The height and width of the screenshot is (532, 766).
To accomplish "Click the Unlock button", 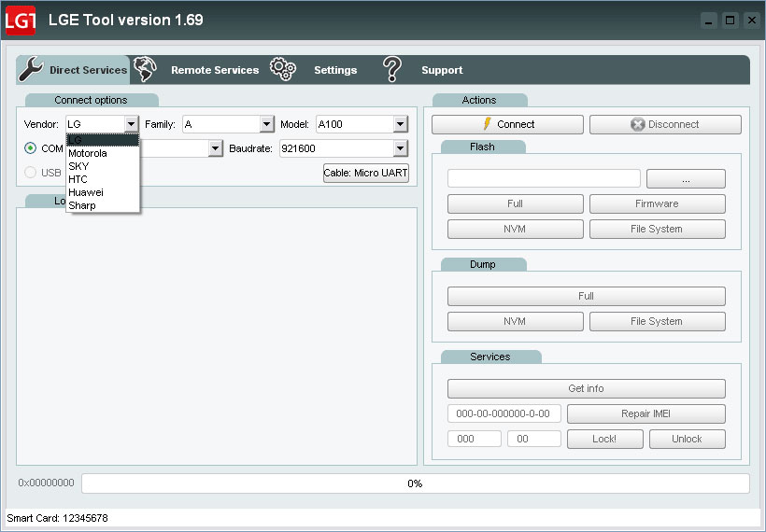I will (x=687, y=439).
